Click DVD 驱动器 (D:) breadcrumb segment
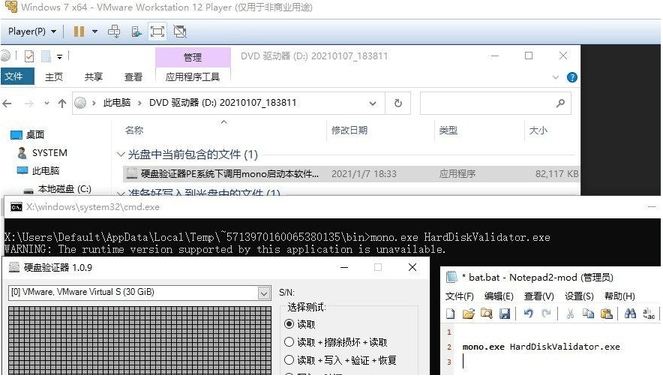Image resolution: width=663 pixels, height=390 pixels. click(222, 103)
